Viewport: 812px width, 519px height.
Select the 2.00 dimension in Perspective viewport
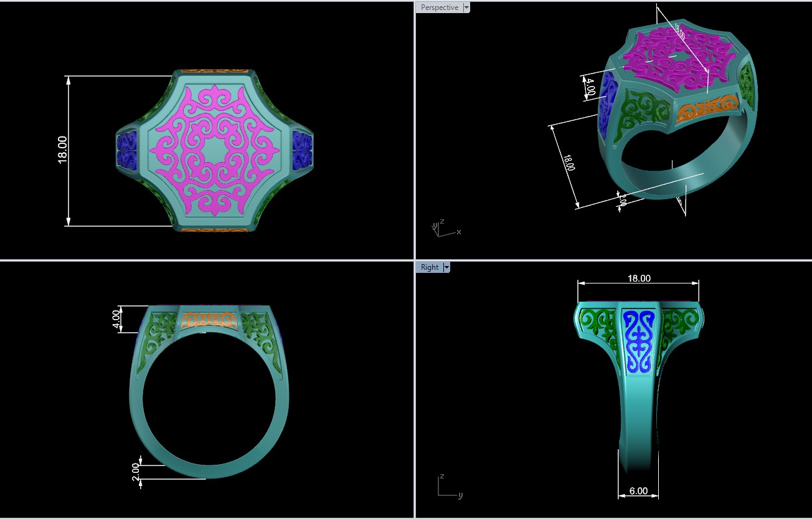pyautogui.click(x=622, y=200)
